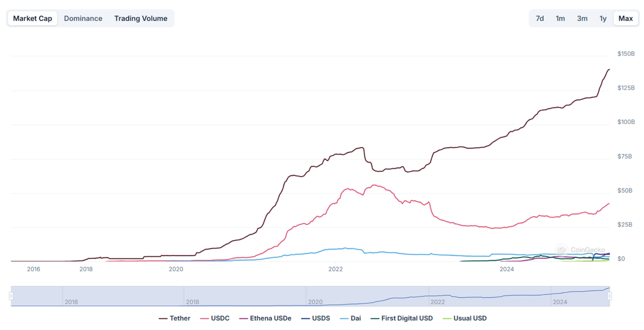Choose the 1m time range

pyautogui.click(x=560, y=19)
